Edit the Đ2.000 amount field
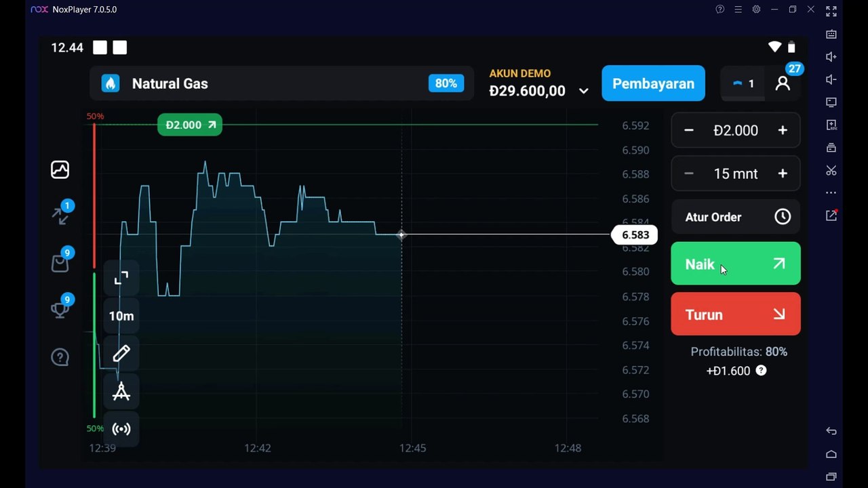The width and height of the screenshot is (868, 488). (736, 130)
